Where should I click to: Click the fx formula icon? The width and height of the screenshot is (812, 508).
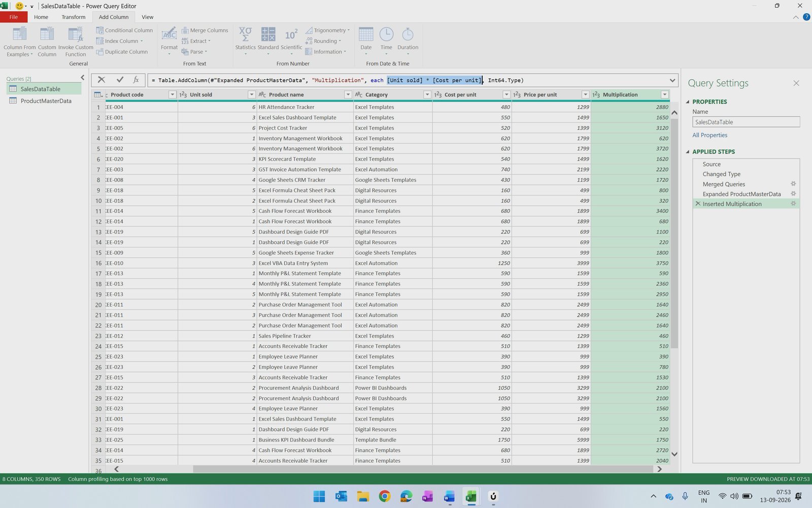tap(136, 80)
